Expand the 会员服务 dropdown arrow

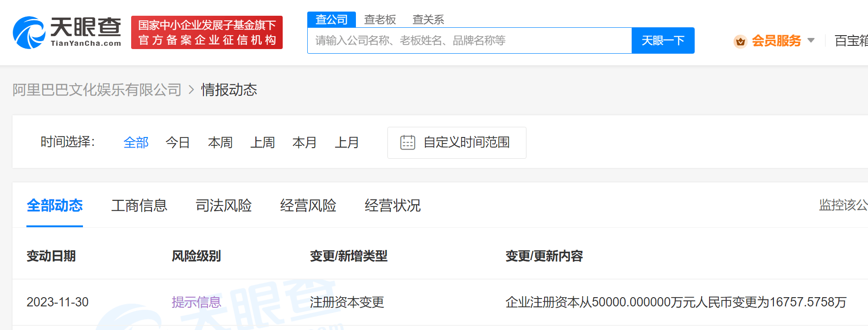(811, 41)
